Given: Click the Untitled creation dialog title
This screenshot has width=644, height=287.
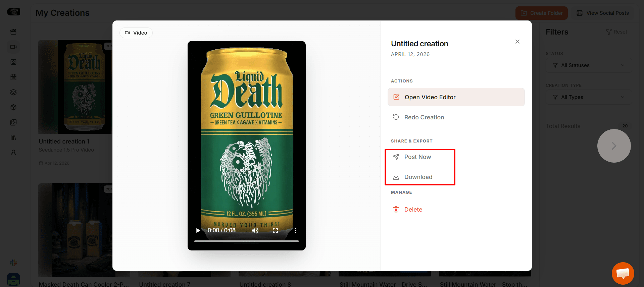Looking at the screenshot, I should click(x=419, y=44).
